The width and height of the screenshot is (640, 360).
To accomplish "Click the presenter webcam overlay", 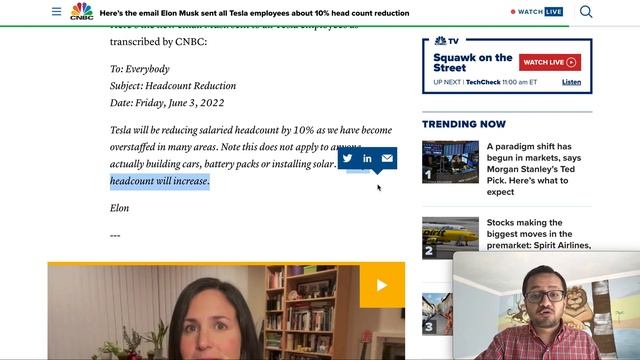I will point(546,305).
